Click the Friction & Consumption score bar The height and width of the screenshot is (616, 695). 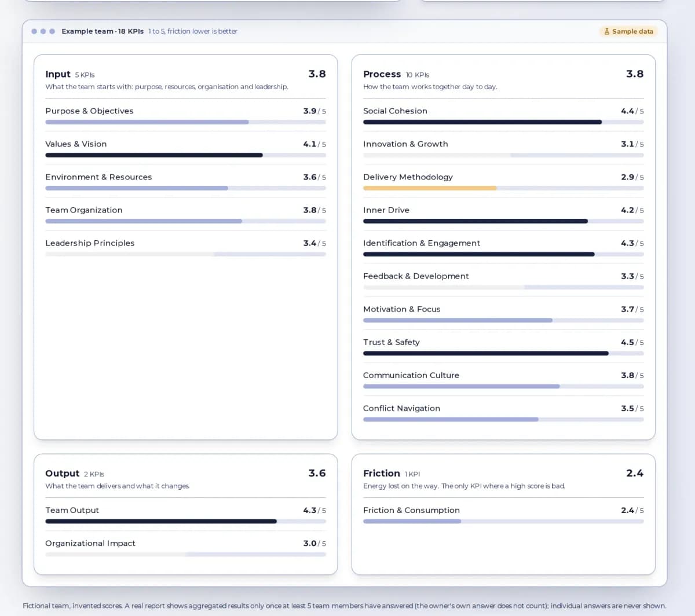[x=503, y=521]
